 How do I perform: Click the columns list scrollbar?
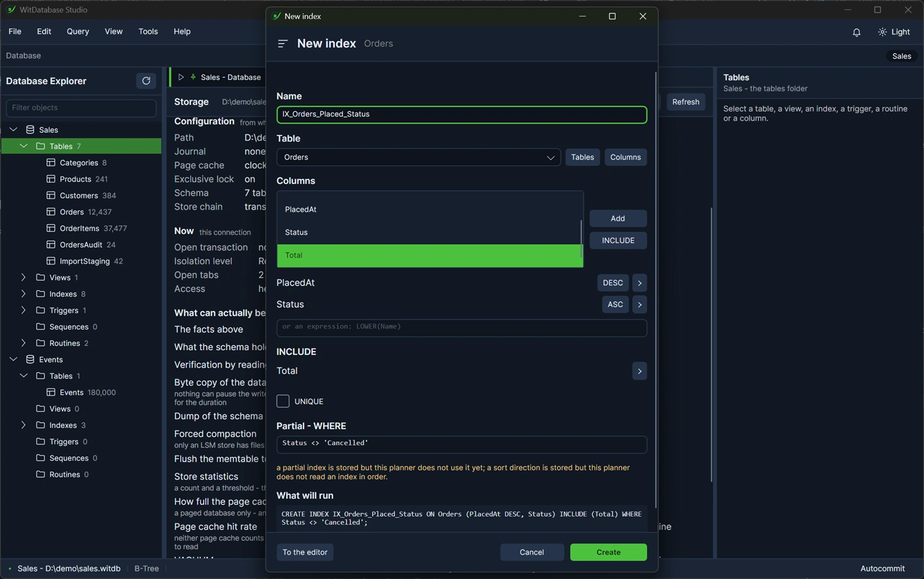click(581, 238)
